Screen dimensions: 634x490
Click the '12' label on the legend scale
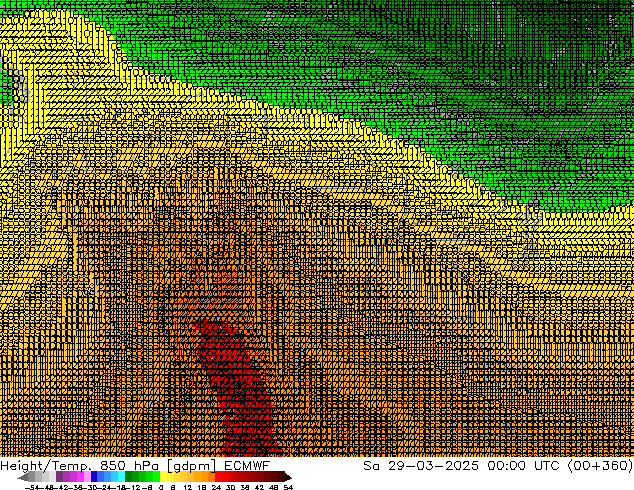187,487
